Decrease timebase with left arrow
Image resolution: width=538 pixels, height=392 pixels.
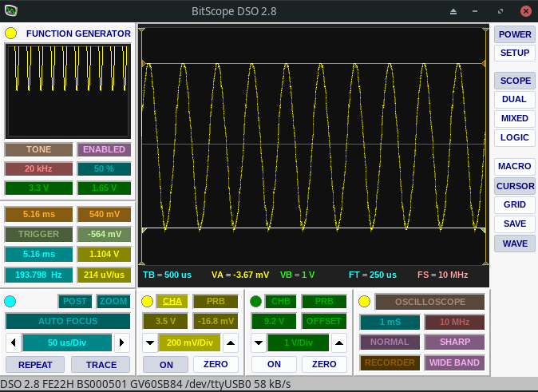pos(14,343)
